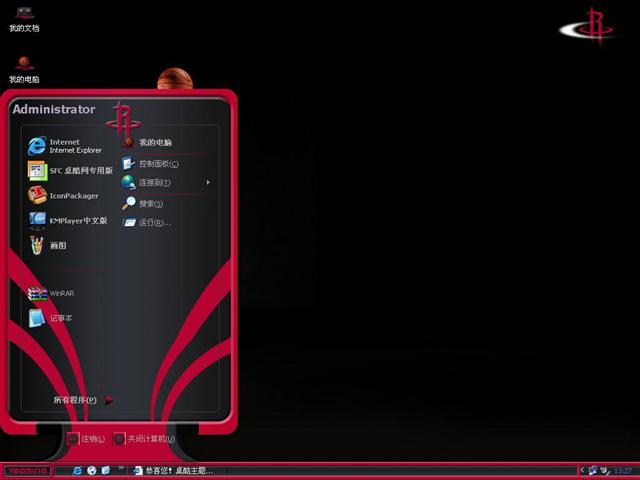The height and width of the screenshot is (480, 640).
Task: Click the second quick launch globe icon
Action: tap(92, 471)
